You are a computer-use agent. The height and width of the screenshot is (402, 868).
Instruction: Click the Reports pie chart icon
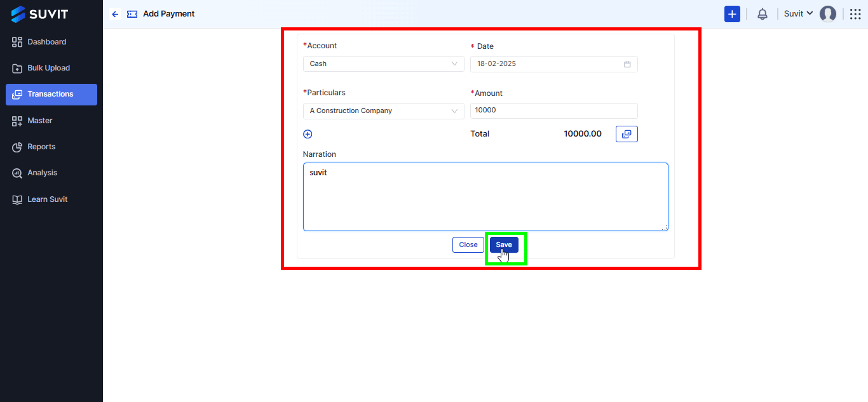[x=17, y=147]
